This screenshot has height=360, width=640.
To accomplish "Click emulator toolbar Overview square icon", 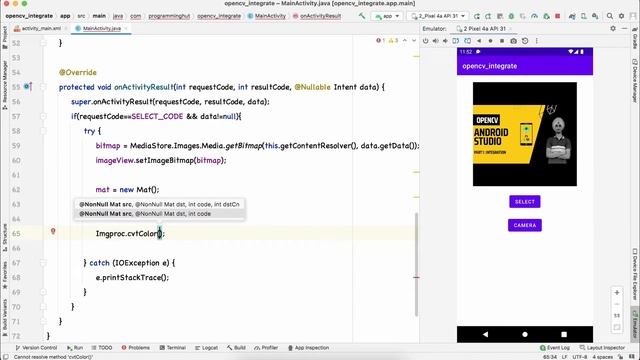I will coord(502,41).
